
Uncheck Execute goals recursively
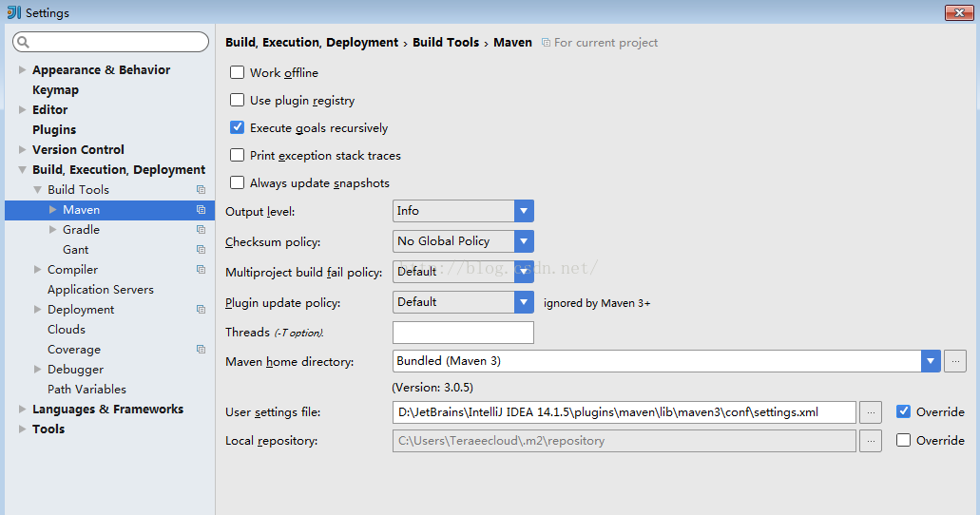[237, 127]
